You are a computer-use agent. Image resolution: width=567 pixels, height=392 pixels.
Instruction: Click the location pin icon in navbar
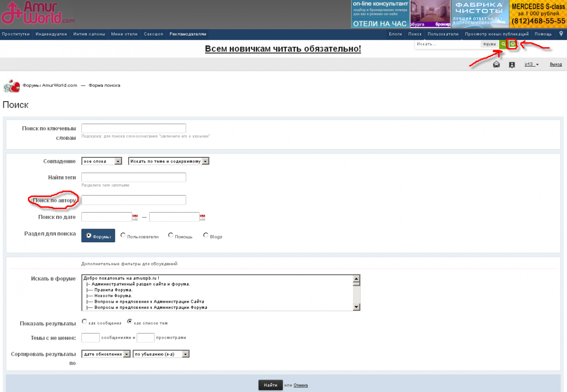point(561,34)
